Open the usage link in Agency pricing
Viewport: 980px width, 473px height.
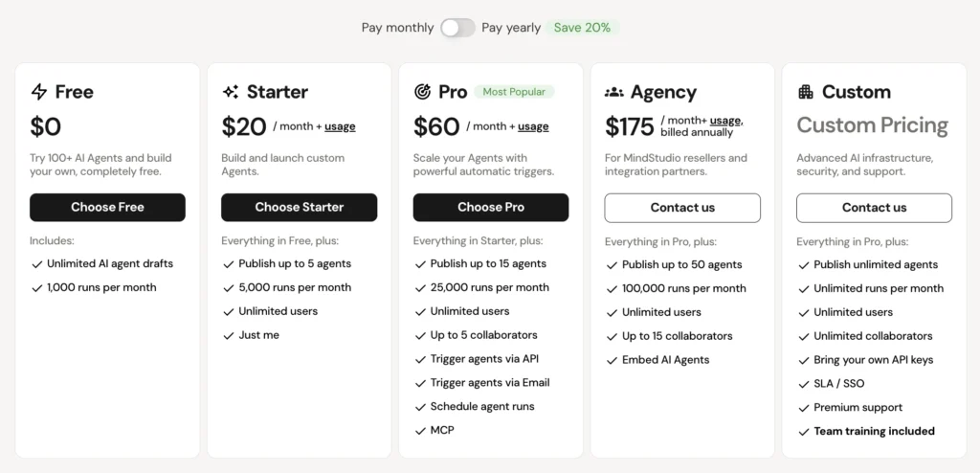(724, 121)
